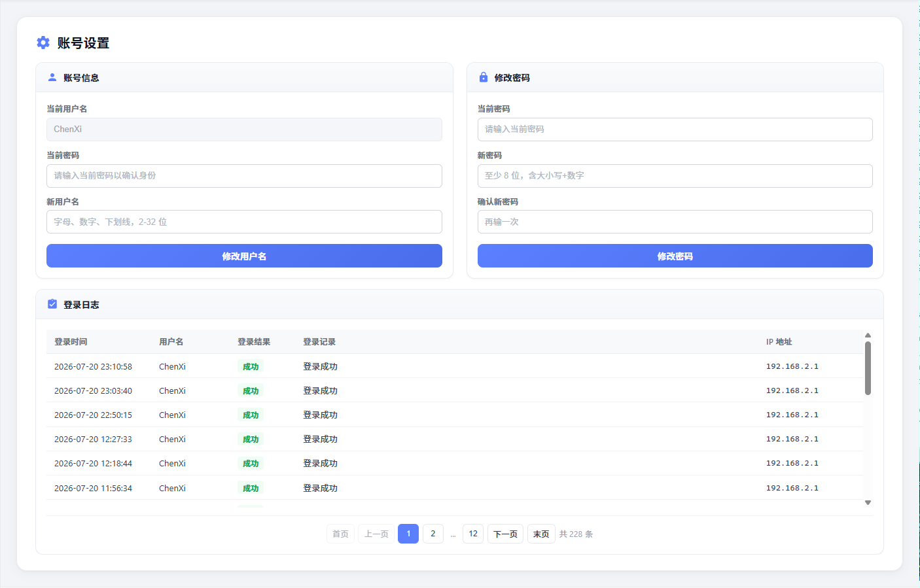This screenshot has width=920, height=588.
Task: Click the user icon in 账号信息 header
Action: tap(52, 77)
